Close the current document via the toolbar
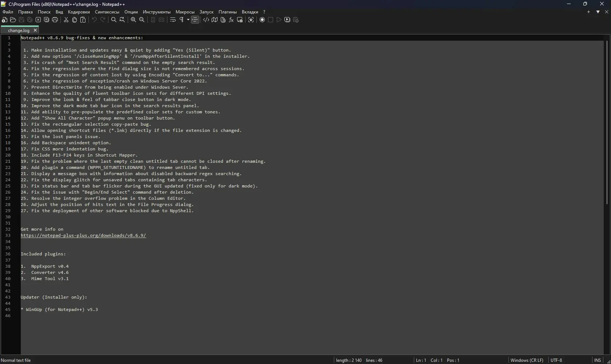 click(x=38, y=20)
